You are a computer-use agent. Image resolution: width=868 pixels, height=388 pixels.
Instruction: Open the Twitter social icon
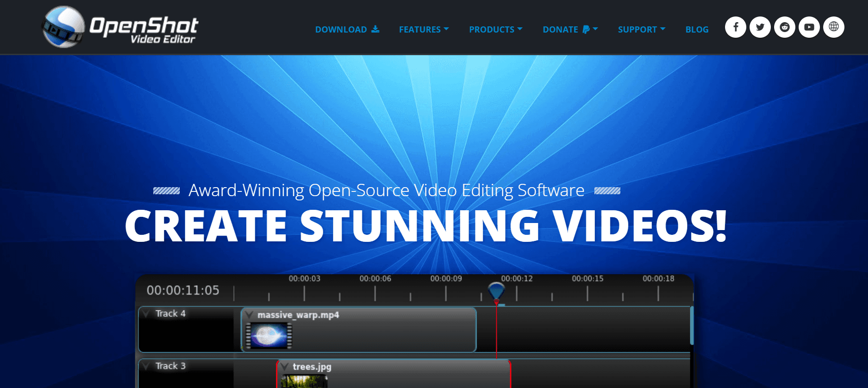coord(760,27)
